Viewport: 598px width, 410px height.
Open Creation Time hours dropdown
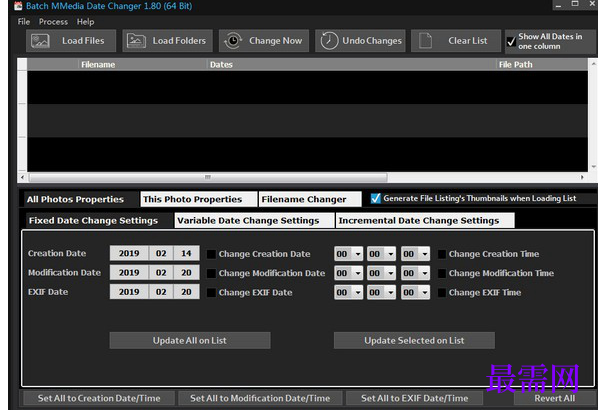(x=348, y=254)
